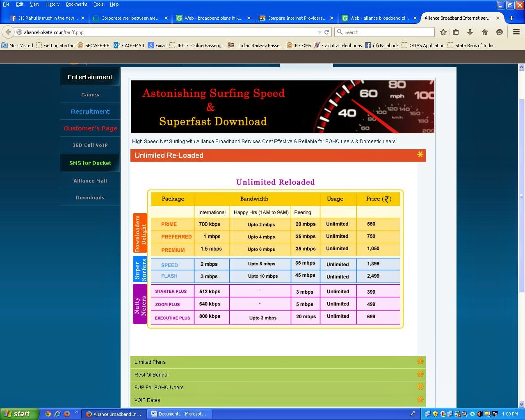Expand the Rest Of Bengal section
Viewport: 525px width, 420px height.
coord(278,374)
